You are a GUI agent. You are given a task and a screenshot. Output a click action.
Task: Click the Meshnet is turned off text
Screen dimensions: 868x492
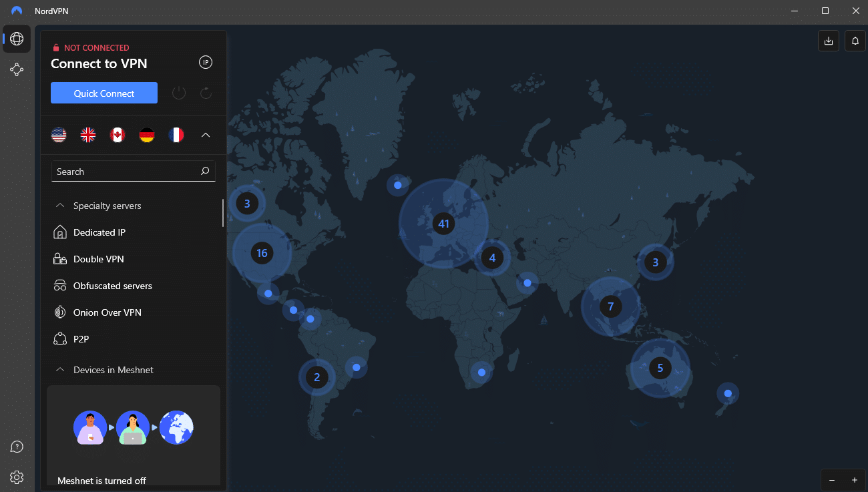101,481
